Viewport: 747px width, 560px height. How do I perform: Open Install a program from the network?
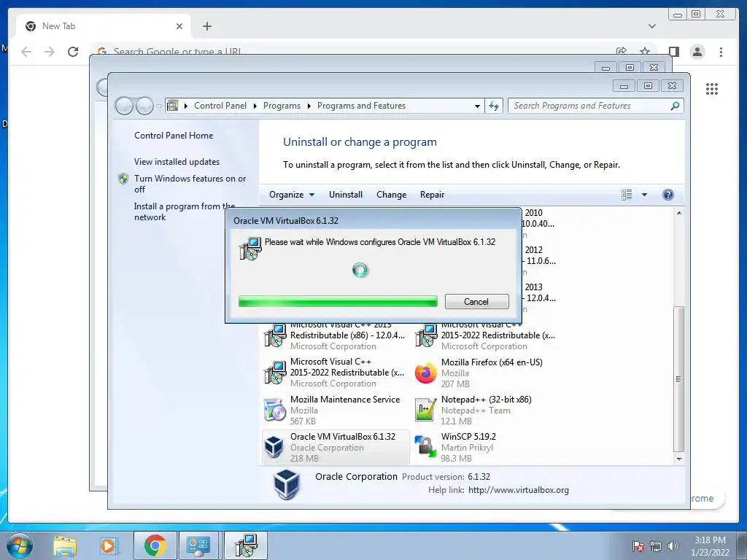pyautogui.click(x=185, y=211)
